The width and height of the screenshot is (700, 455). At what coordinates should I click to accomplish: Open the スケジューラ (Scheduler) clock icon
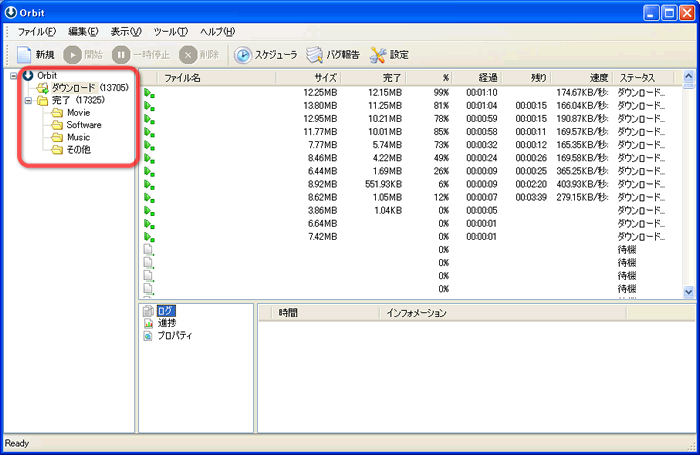[243, 55]
